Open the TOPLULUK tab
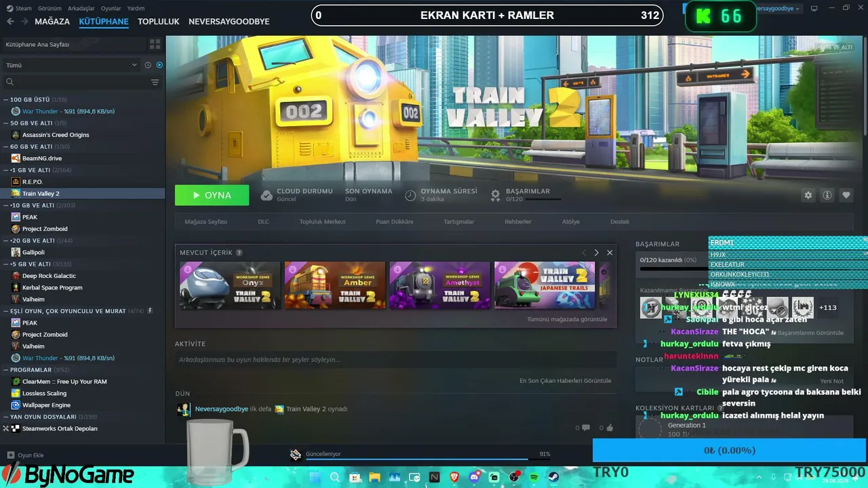The image size is (868, 488). click(x=159, y=22)
